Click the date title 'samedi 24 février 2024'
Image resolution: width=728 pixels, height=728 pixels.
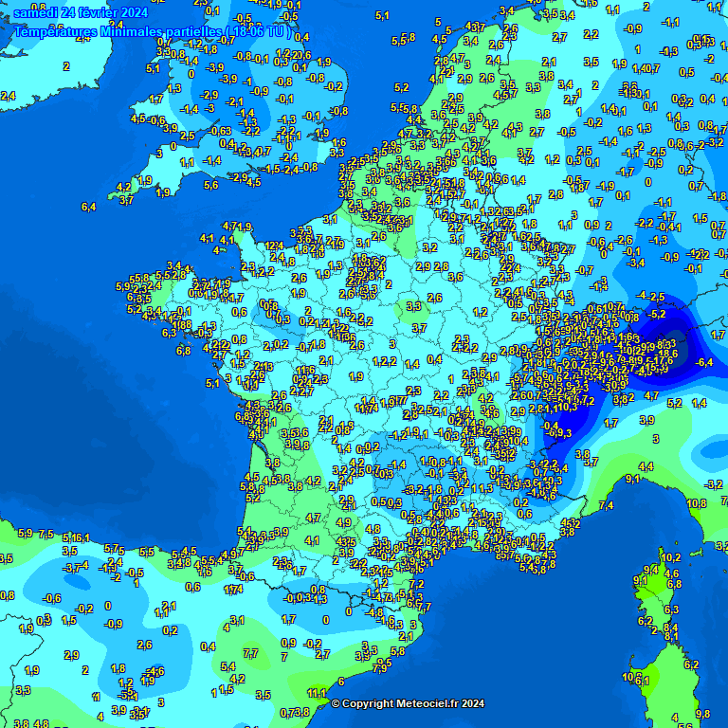[81, 12]
